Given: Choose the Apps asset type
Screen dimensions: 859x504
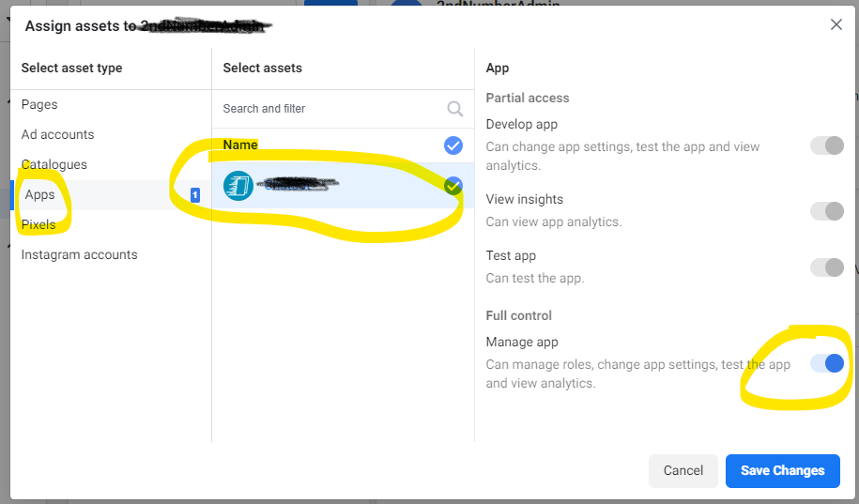Looking at the screenshot, I should 39,194.
